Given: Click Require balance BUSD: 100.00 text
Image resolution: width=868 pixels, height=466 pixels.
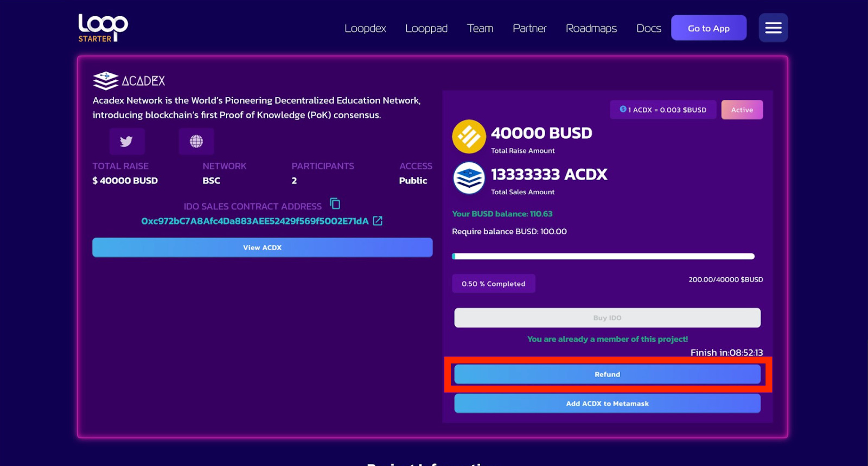Looking at the screenshot, I should coord(509,232).
